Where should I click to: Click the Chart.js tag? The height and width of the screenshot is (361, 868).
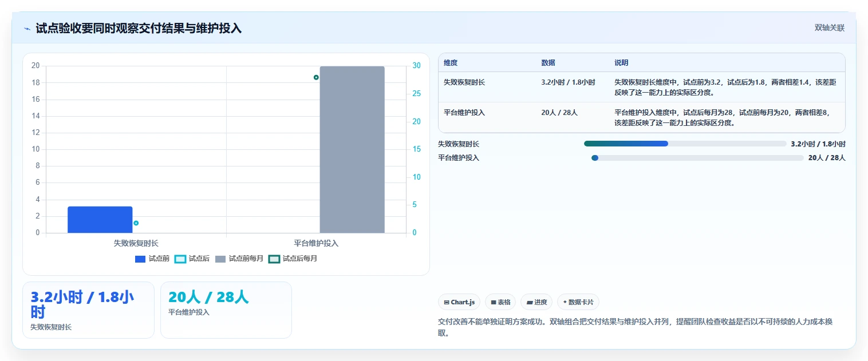(459, 302)
